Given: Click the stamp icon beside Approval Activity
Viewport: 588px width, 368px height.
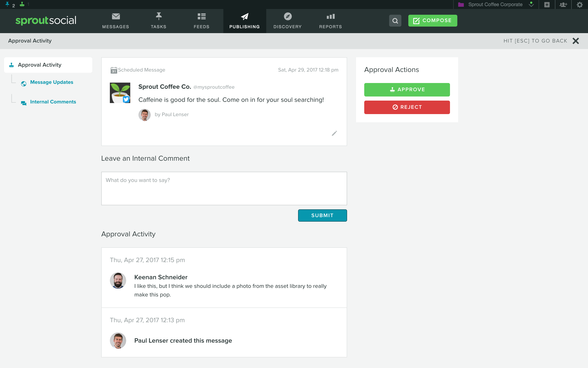Looking at the screenshot, I should tap(11, 65).
